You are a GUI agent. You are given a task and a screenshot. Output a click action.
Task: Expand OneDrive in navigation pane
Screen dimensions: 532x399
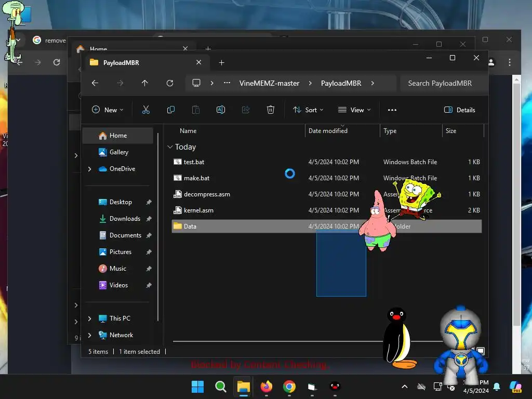pos(89,169)
